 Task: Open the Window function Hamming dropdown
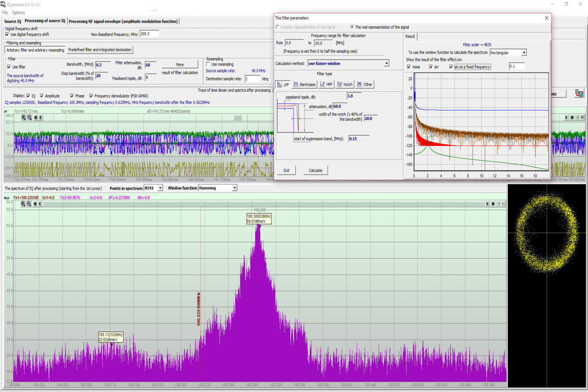(234, 188)
